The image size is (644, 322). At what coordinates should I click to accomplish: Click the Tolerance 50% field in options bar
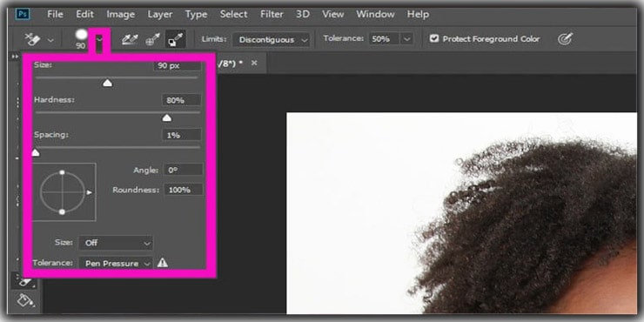point(384,39)
